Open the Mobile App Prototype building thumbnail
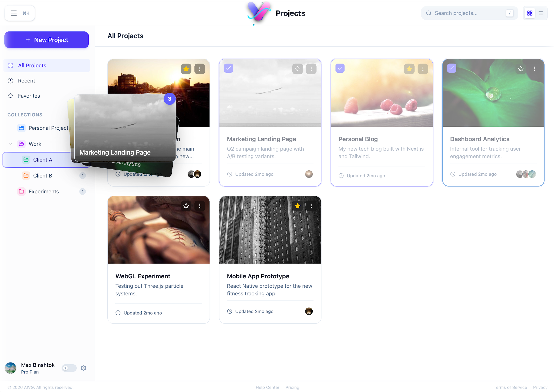 tap(270, 230)
